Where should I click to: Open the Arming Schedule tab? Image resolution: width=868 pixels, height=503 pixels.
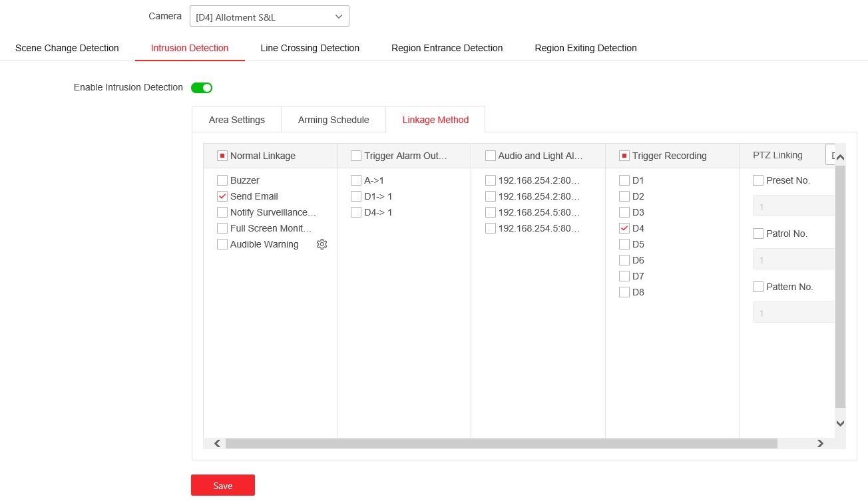point(333,120)
